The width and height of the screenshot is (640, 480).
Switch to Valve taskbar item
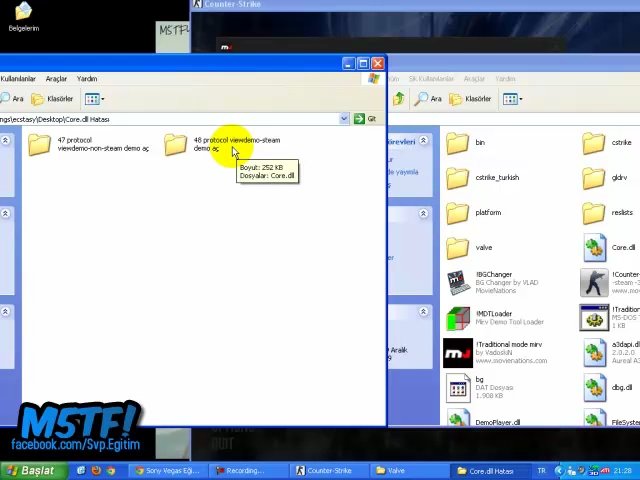click(x=408, y=471)
